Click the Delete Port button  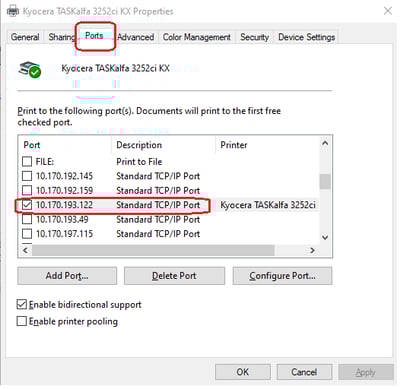pyautogui.click(x=174, y=276)
